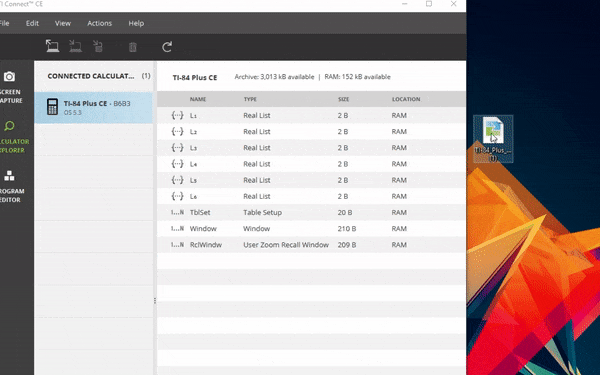Viewport: 600px width, 375px height.
Task: Open the Help menu
Action: click(x=136, y=23)
